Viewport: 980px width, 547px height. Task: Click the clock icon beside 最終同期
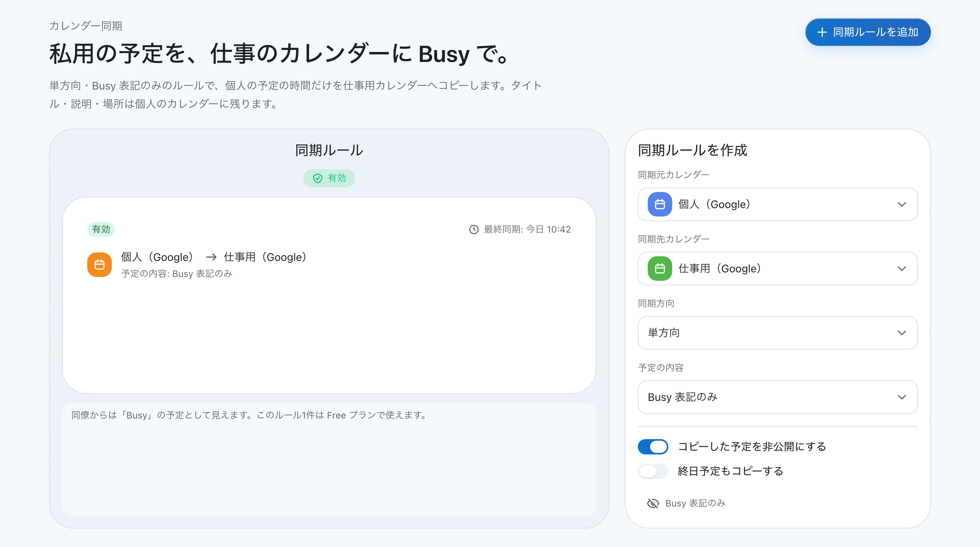point(474,230)
